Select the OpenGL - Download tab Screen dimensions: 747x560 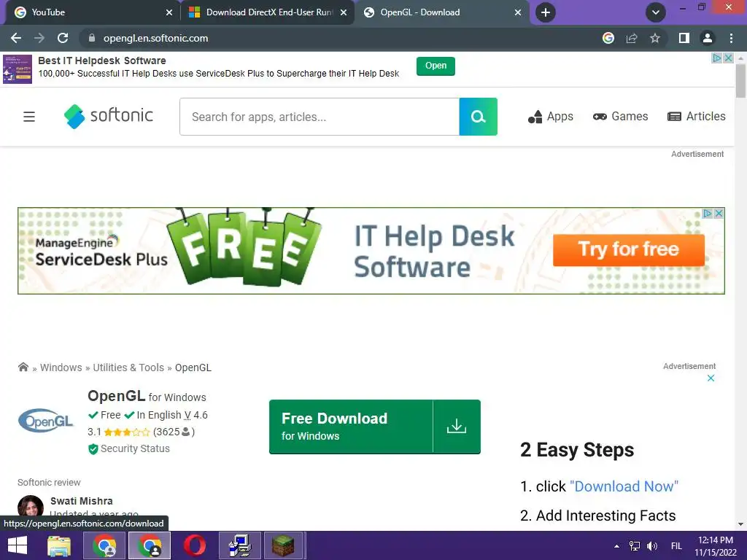click(x=441, y=12)
